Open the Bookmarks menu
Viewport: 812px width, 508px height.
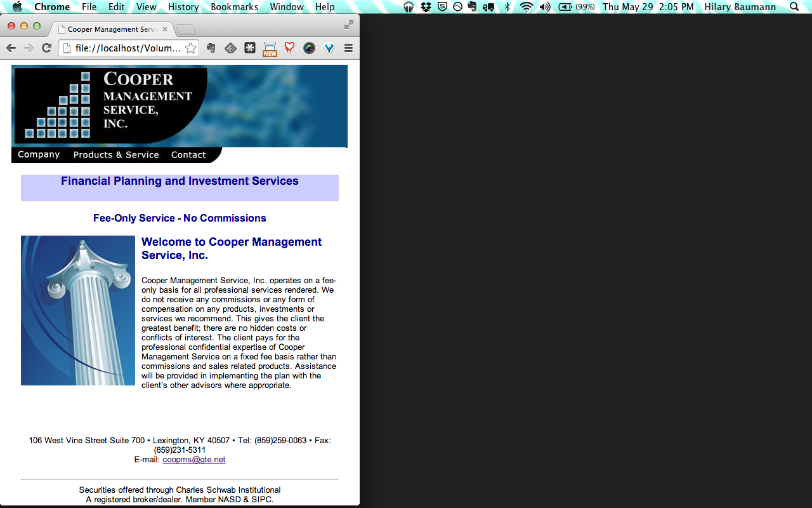click(x=234, y=7)
